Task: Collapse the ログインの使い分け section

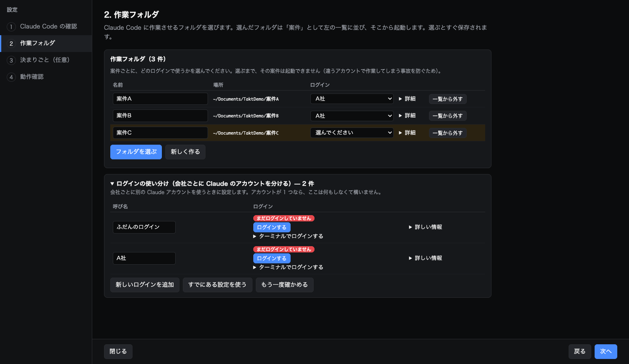Action: tap(212, 183)
